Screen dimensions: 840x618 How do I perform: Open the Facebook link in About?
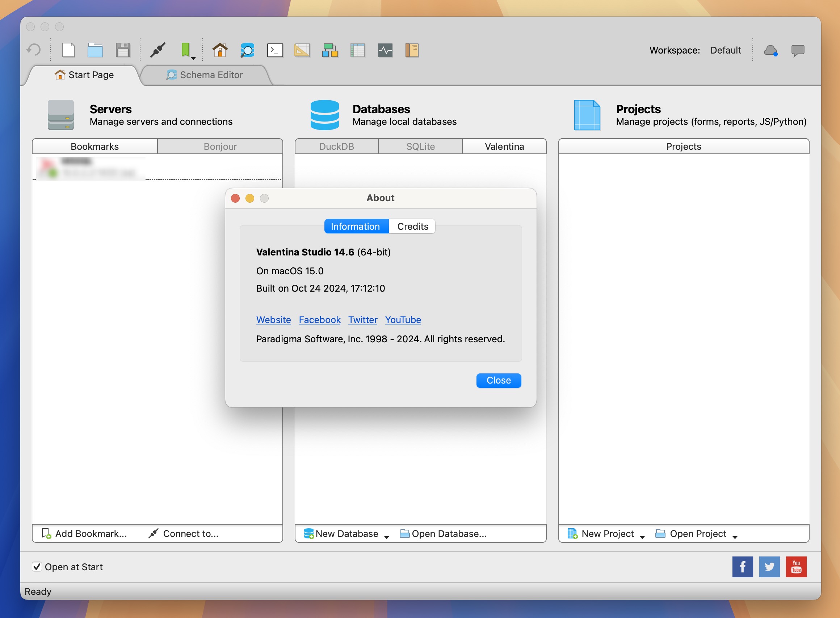click(320, 320)
